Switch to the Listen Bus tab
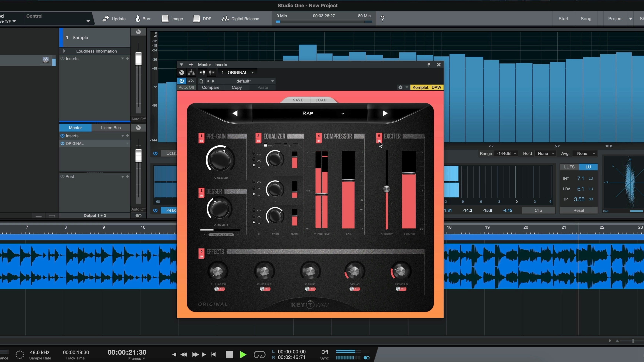The image size is (644, 362). pyautogui.click(x=111, y=128)
